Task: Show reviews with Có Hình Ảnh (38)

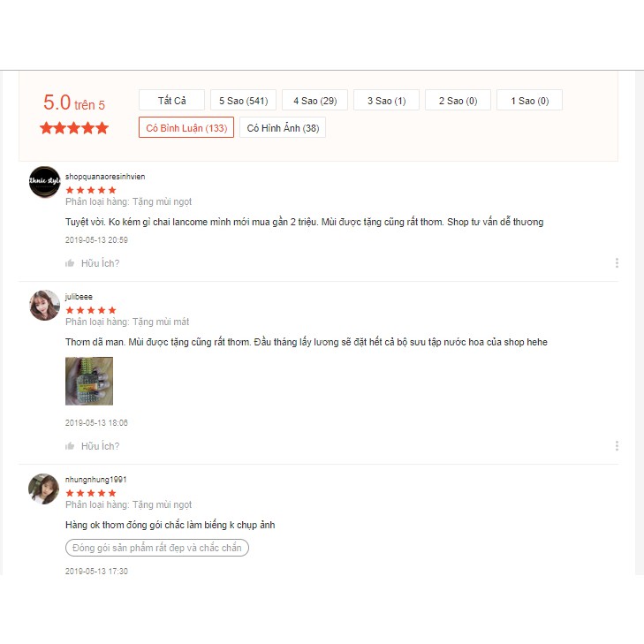Action: (x=283, y=128)
